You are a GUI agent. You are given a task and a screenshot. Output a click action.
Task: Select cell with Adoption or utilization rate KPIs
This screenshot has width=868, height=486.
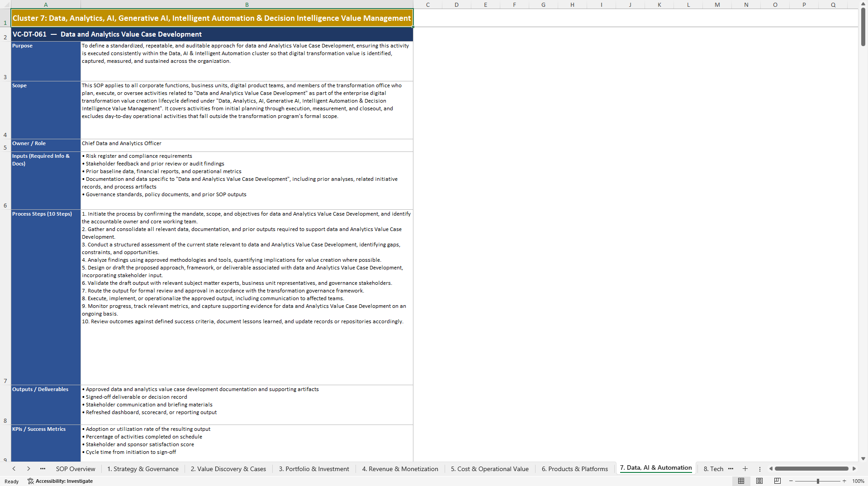tap(247, 443)
